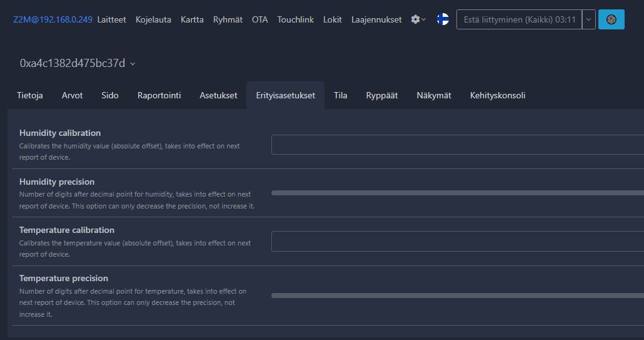Open the Kehityskonsoli tab
644x340 pixels.
(497, 95)
